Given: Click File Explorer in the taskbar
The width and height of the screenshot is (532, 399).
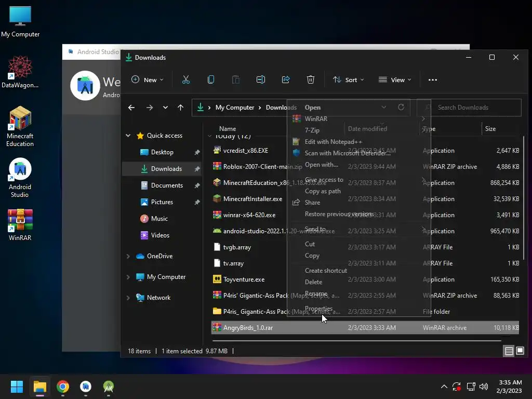Looking at the screenshot, I should (x=39, y=387).
